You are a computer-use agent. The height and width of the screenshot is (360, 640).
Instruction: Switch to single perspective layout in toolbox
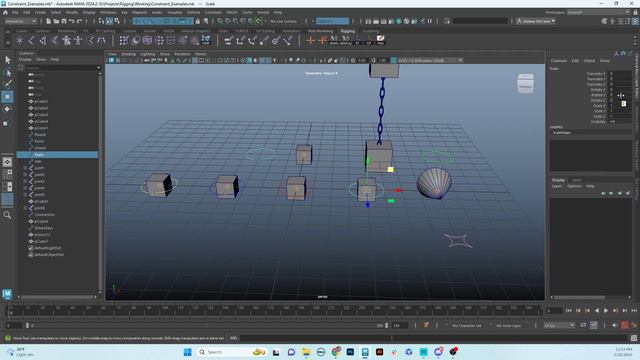pyautogui.click(x=7, y=162)
